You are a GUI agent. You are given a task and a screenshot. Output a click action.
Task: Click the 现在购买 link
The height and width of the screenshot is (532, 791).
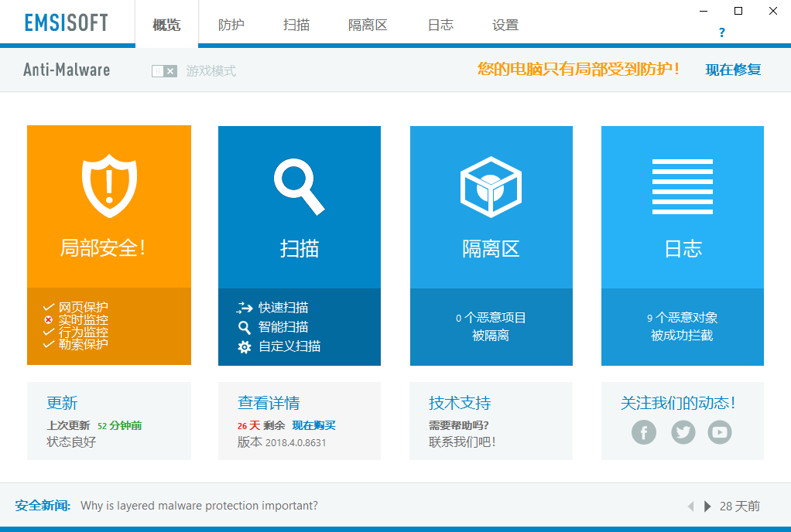pyautogui.click(x=313, y=425)
